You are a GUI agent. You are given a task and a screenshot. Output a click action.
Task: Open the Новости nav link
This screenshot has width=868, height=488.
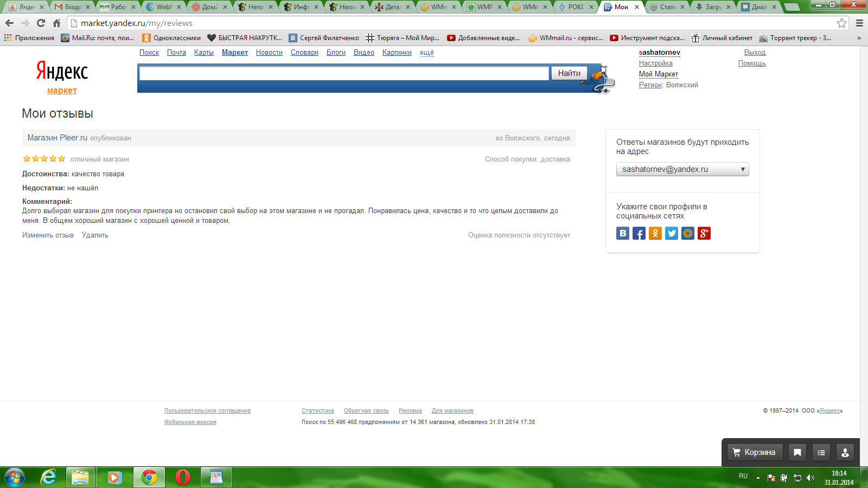(269, 53)
